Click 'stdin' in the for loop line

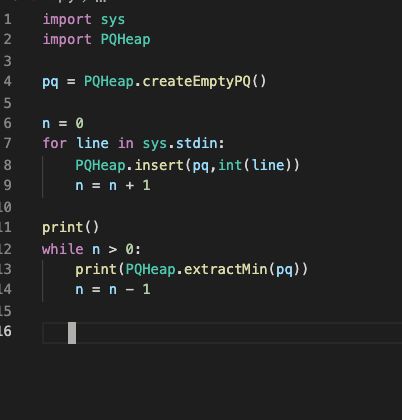196,143
